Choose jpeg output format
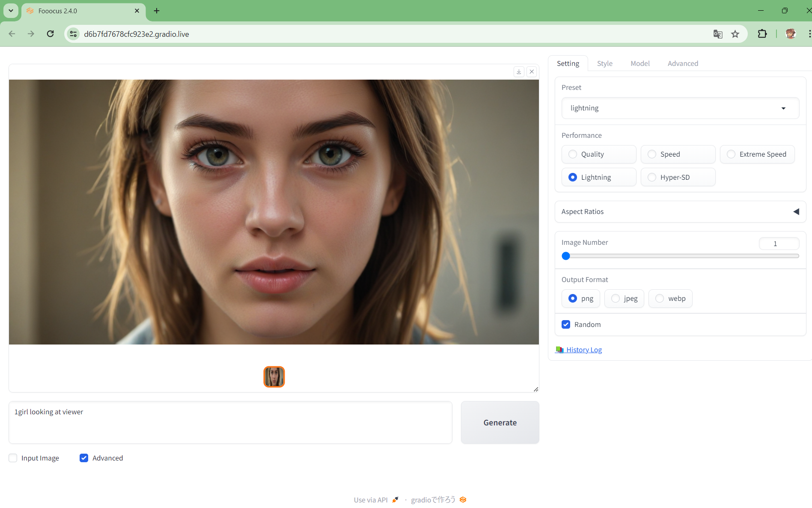The width and height of the screenshot is (812, 508). (624, 298)
